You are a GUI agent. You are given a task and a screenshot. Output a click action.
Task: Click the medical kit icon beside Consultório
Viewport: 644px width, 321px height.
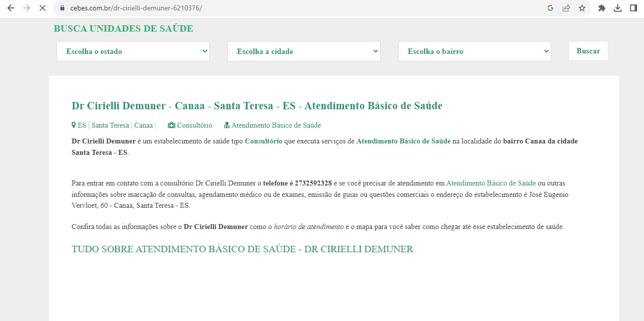click(x=171, y=125)
